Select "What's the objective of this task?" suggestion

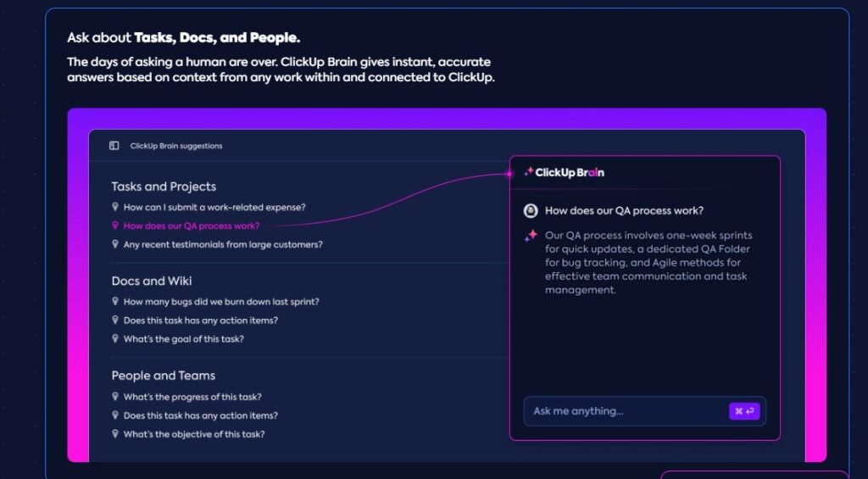coord(194,434)
